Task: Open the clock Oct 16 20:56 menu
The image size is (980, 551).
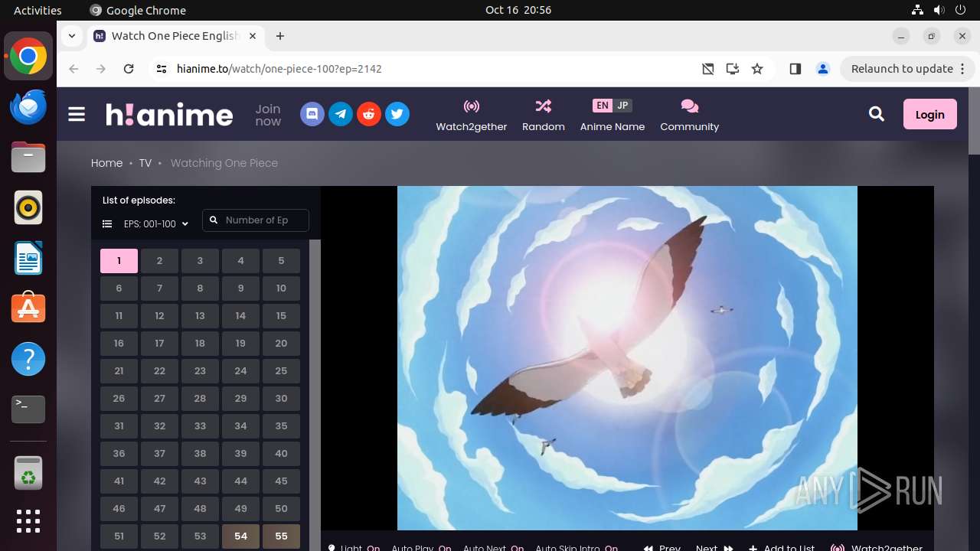Action: 518,10
